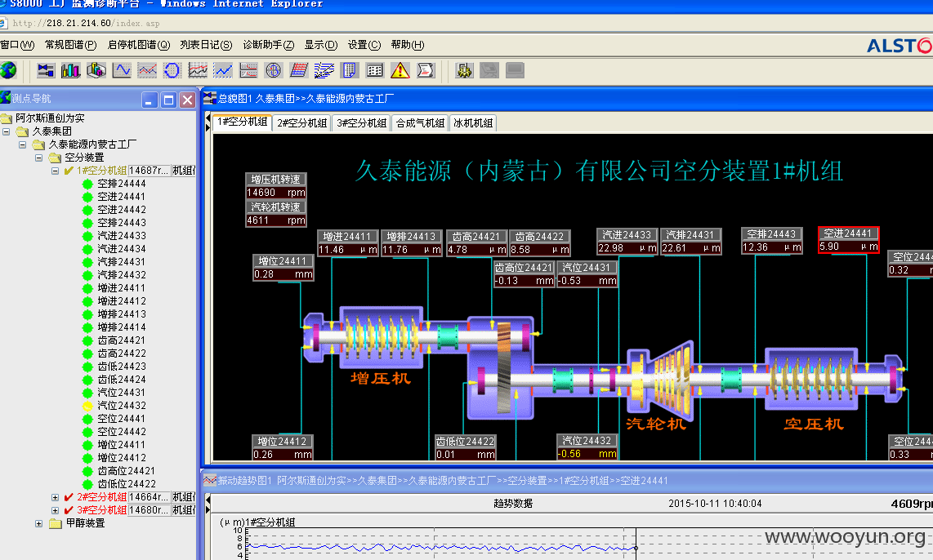
Task: Open the data table list icon
Action: 375,71
